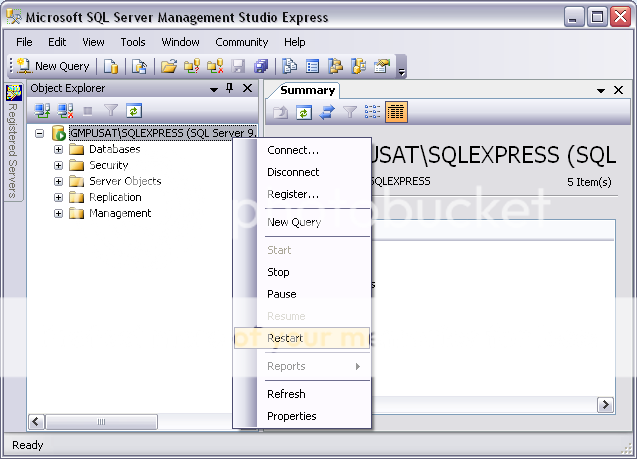Click the New Query toolbar button
637x459 pixels.
pos(53,66)
